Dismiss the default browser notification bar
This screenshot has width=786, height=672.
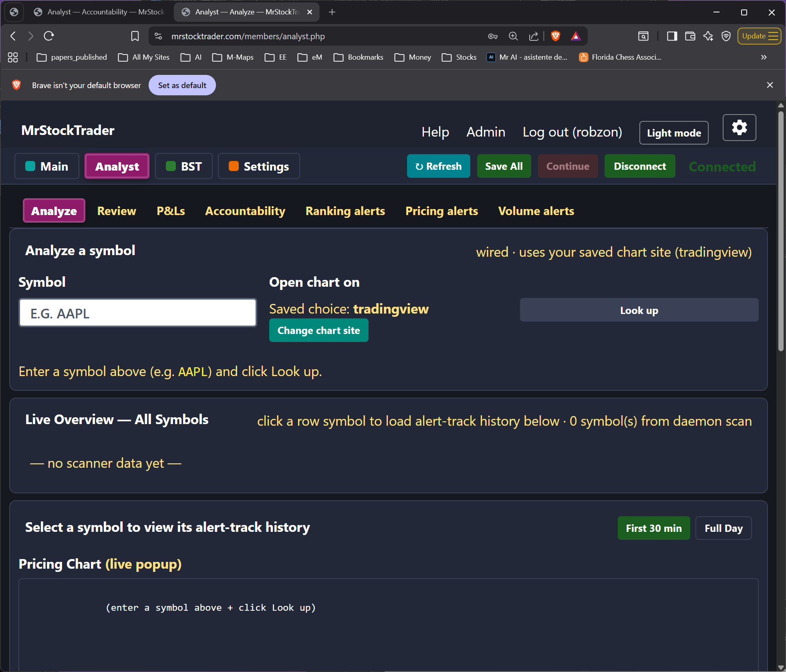(770, 85)
